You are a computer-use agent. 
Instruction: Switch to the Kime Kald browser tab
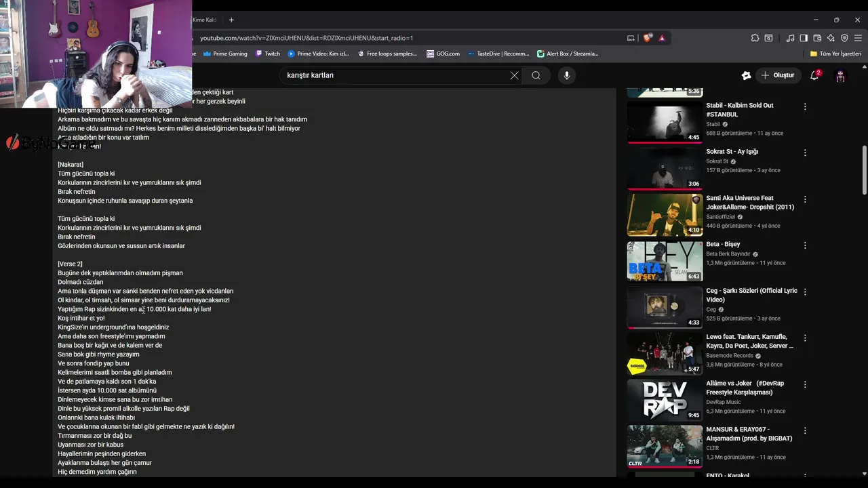[x=204, y=20]
